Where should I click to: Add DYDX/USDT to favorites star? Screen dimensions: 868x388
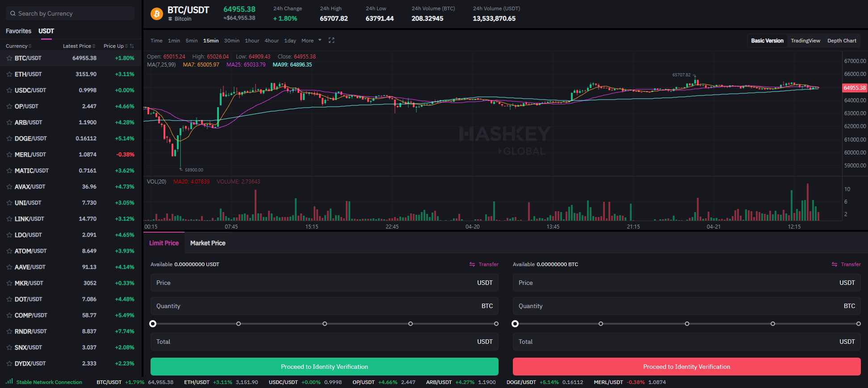pos(9,363)
